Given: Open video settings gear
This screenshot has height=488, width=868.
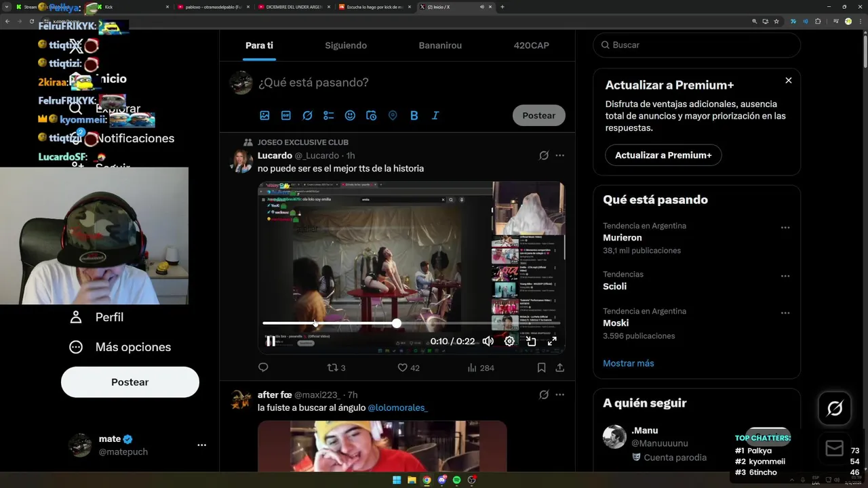Looking at the screenshot, I should pyautogui.click(x=509, y=341).
